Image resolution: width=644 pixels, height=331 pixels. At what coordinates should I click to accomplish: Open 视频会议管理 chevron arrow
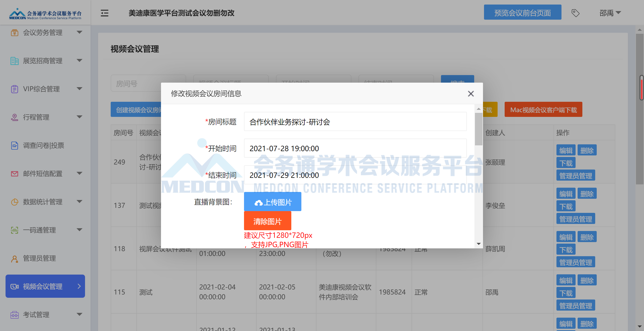(x=79, y=286)
